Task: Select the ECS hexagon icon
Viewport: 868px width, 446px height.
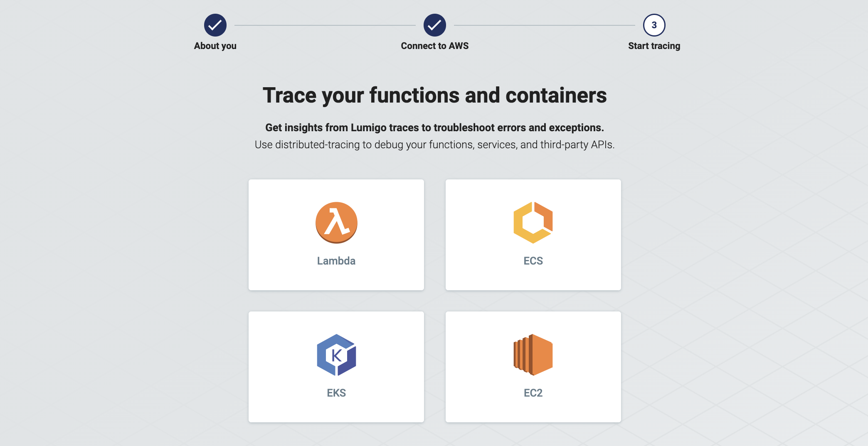Action: coord(533,223)
